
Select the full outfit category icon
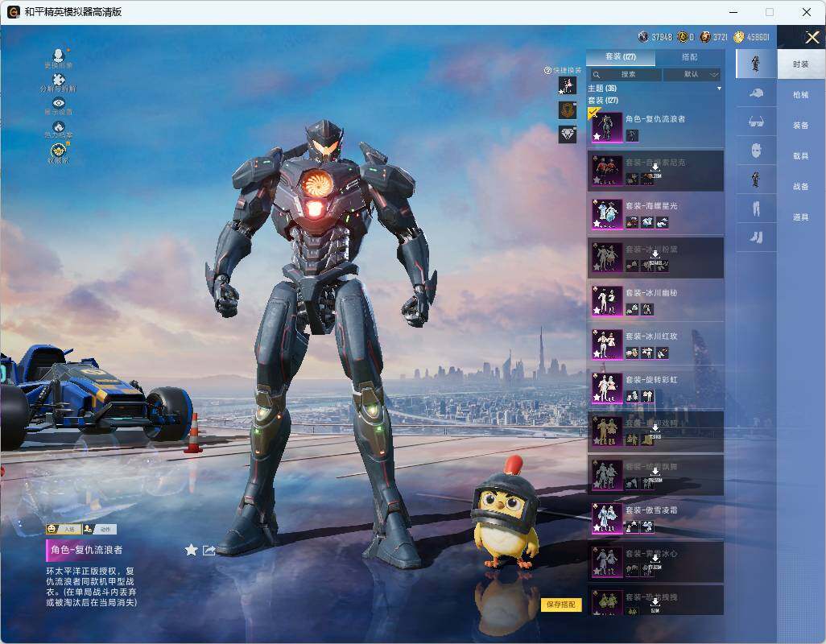coord(756,64)
